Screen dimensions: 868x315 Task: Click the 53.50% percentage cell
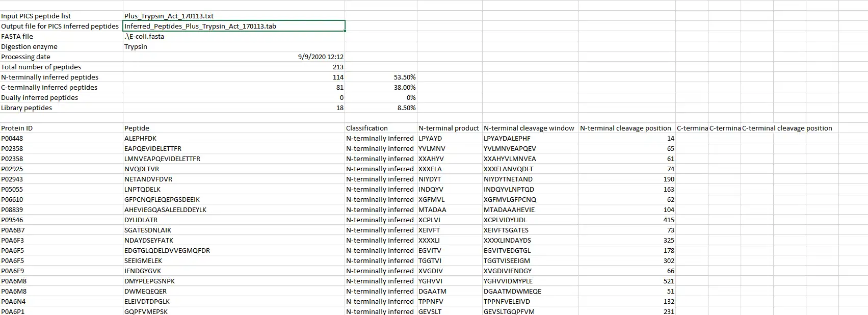381,77
